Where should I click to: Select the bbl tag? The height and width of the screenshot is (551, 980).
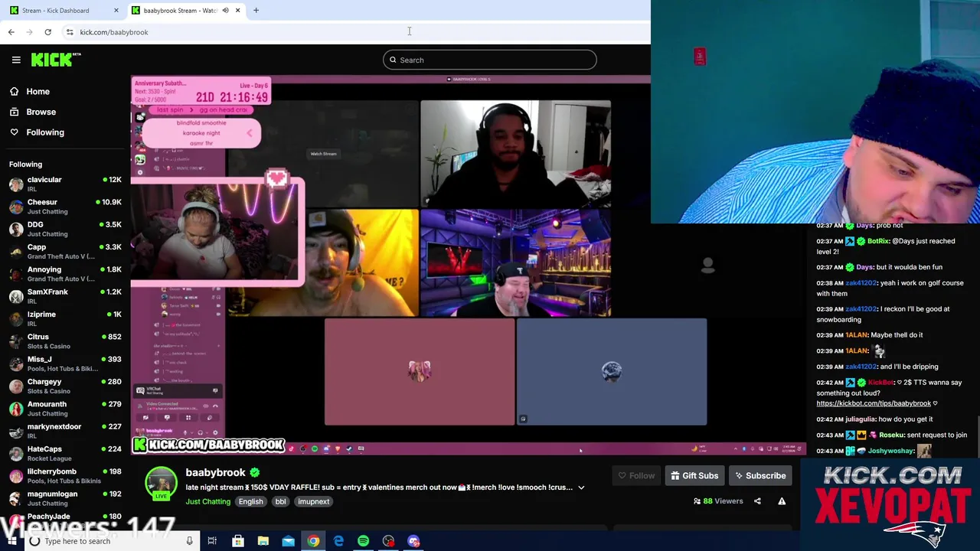click(280, 501)
